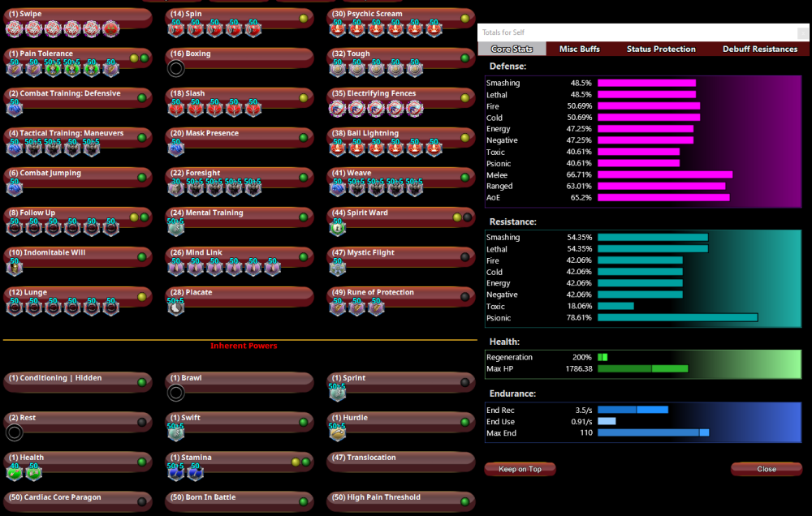Click the Mask Presence enhancement slot
This screenshot has width=812, height=516.
tap(175, 148)
